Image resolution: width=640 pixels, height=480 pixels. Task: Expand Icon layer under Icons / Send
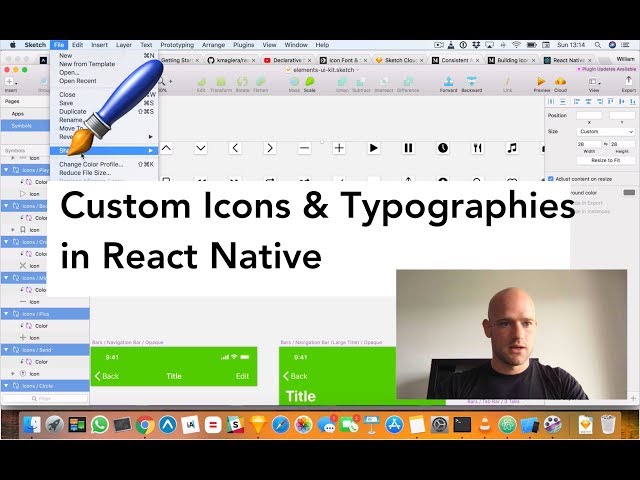[13, 373]
